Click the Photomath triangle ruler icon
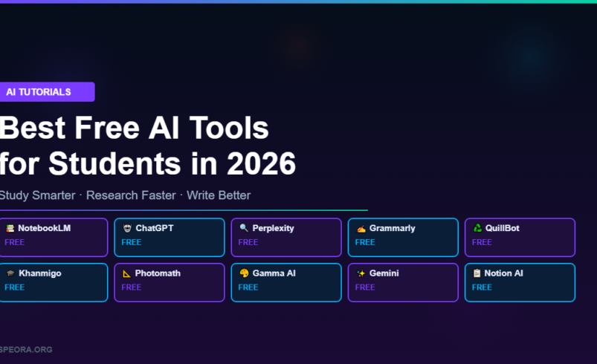Image resolution: width=597 pixels, height=364 pixels. (x=127, y=273)
